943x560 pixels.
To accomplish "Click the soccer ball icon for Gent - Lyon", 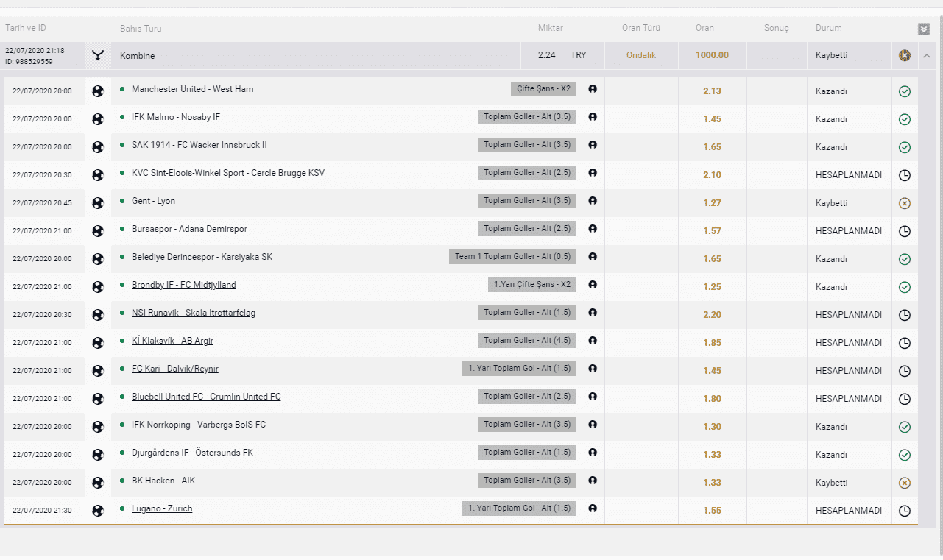I will pyautogui.click(x=98, y=203).
